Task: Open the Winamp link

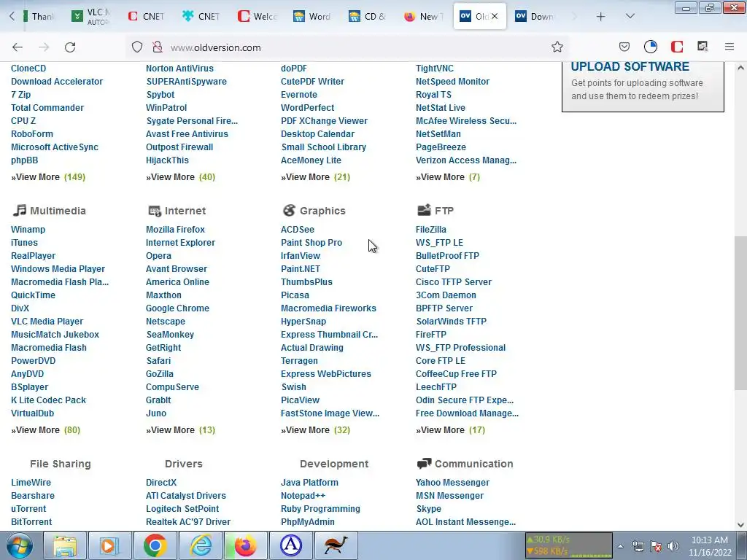Action: pos(28,230)
